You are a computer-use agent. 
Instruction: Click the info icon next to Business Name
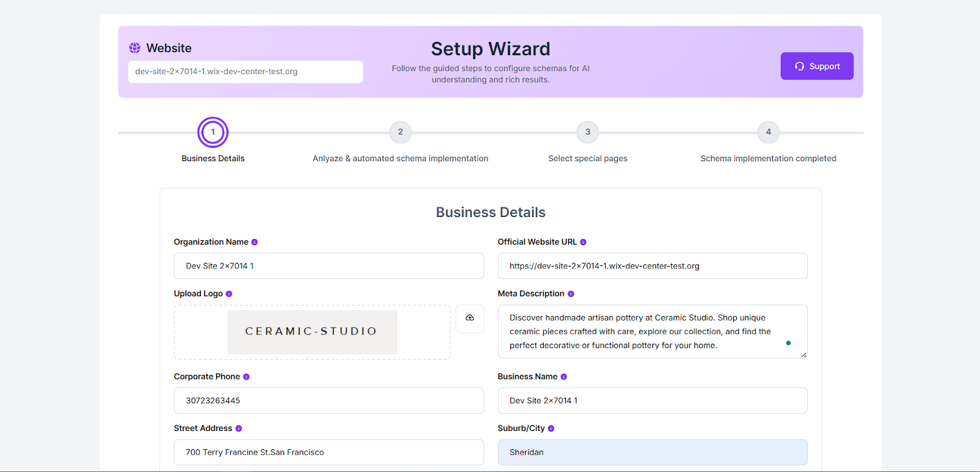coord(563,377)
